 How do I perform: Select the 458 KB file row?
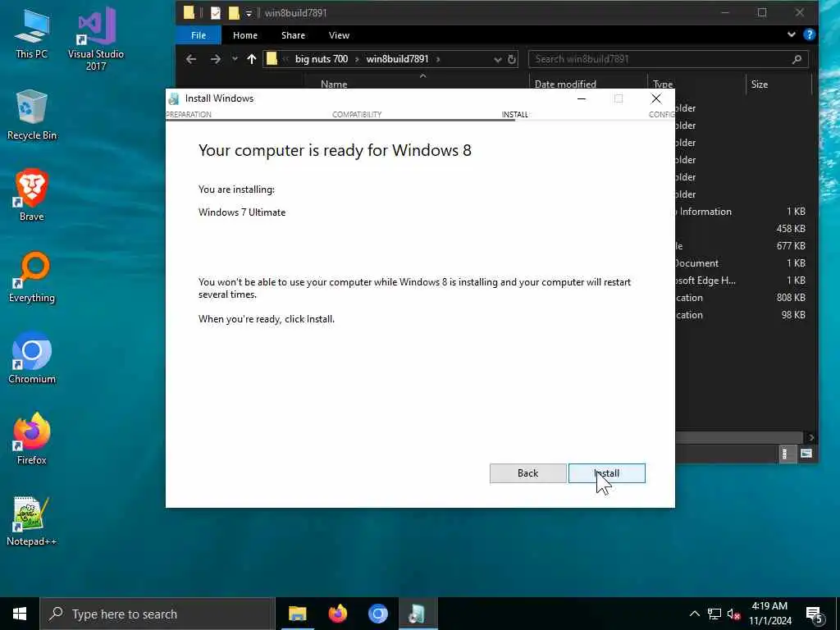(742, 229)
